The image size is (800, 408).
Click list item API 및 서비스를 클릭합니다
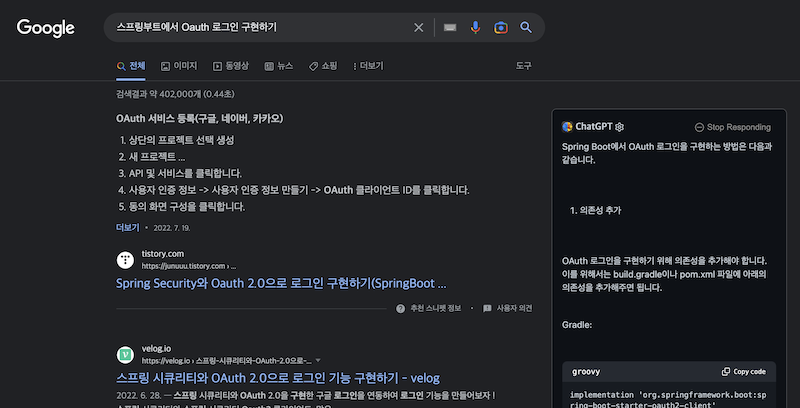[185, 173]
